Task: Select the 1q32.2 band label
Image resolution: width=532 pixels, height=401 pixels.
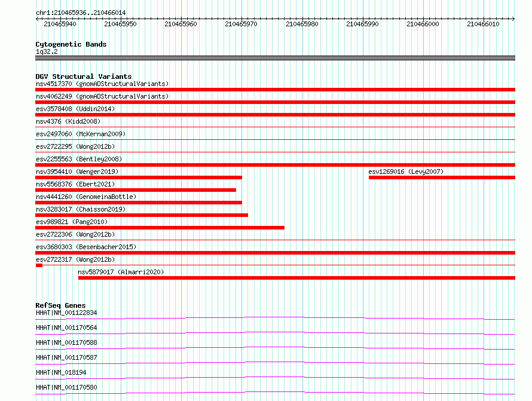Action: 47,51
